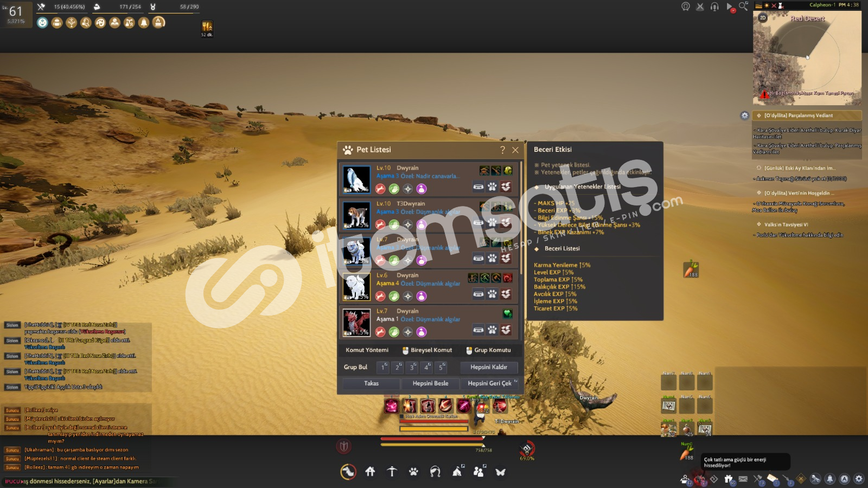Select Grup Komutu command mode

488,350
